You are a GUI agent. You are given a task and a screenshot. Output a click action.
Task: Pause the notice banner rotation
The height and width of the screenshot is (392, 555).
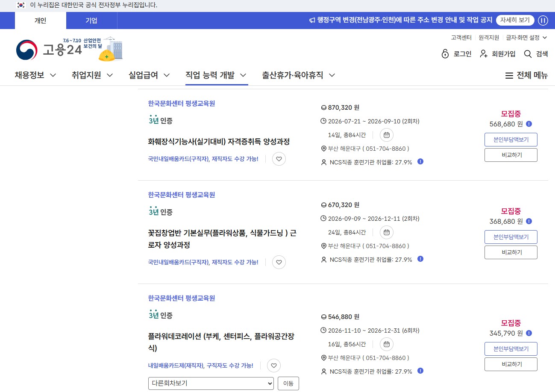[x=543, y=20]
